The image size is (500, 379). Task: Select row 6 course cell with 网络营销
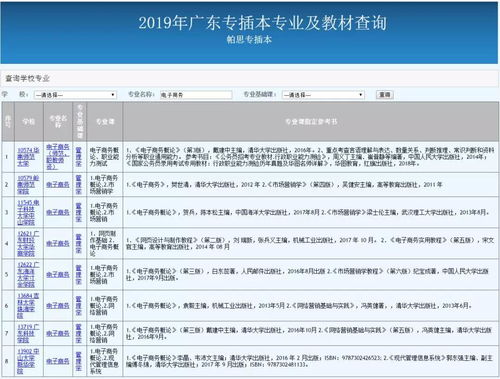104,306
